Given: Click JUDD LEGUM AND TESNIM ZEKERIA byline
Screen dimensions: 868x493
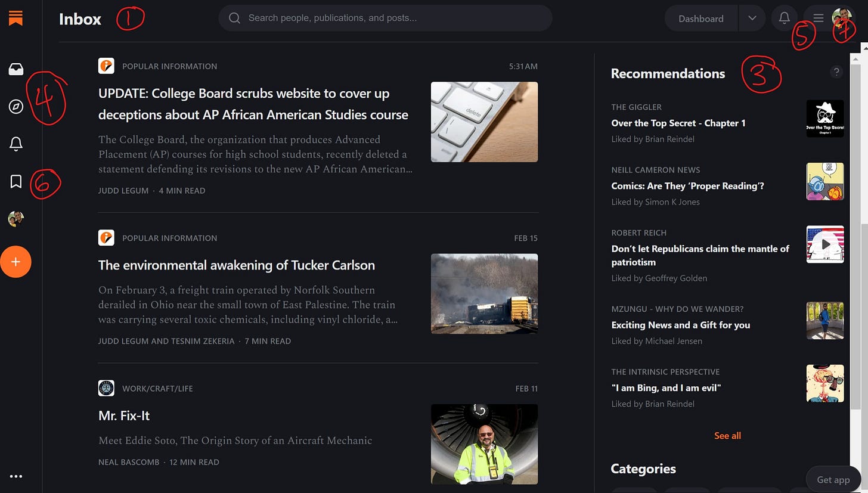Looking at the screenshot, I should coord(194,341).
